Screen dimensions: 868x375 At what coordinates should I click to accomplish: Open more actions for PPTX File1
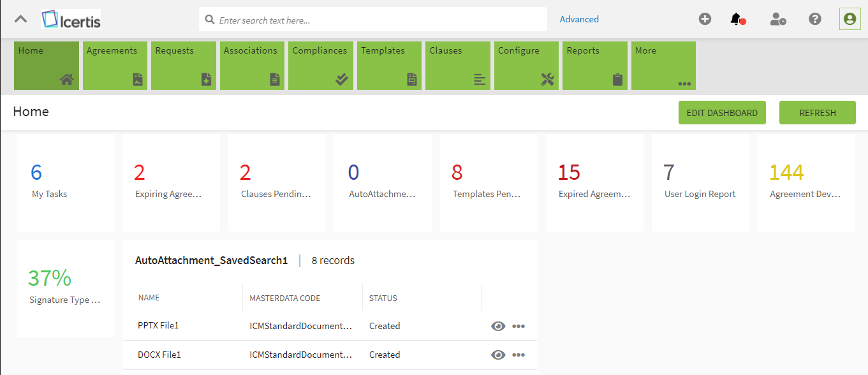coord(519,326)
